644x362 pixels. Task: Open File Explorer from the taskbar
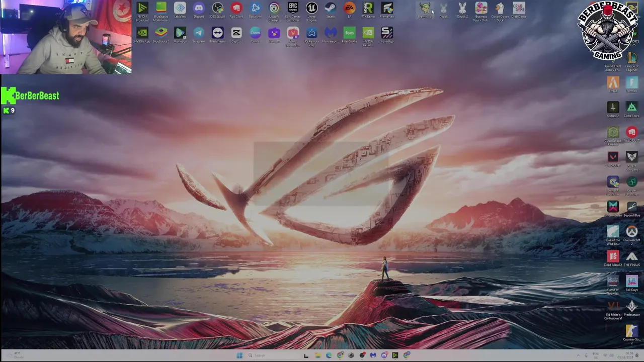[x=317, y=355]
